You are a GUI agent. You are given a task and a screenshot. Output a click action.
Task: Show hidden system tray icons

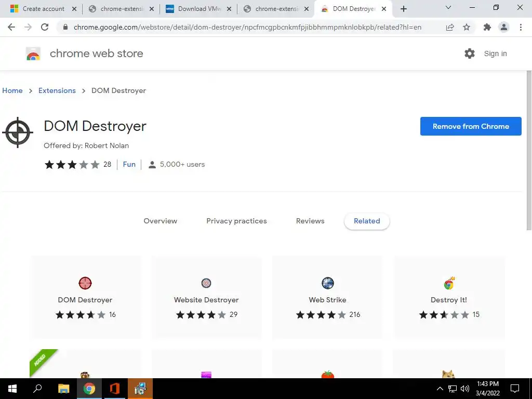pos(440,389)
